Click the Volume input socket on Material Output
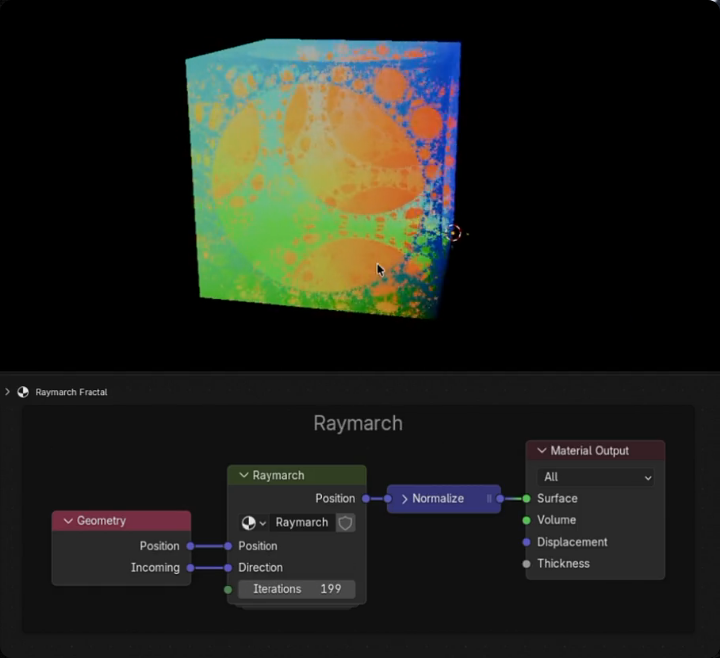 526,520
